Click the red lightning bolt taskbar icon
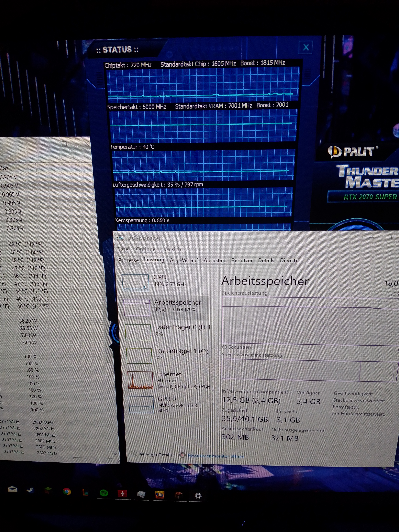 coord(122,494)
